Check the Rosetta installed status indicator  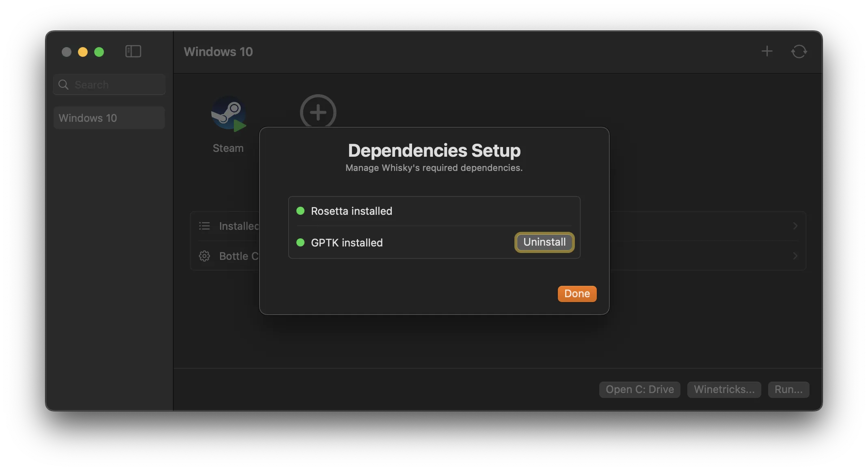point(300,210)
